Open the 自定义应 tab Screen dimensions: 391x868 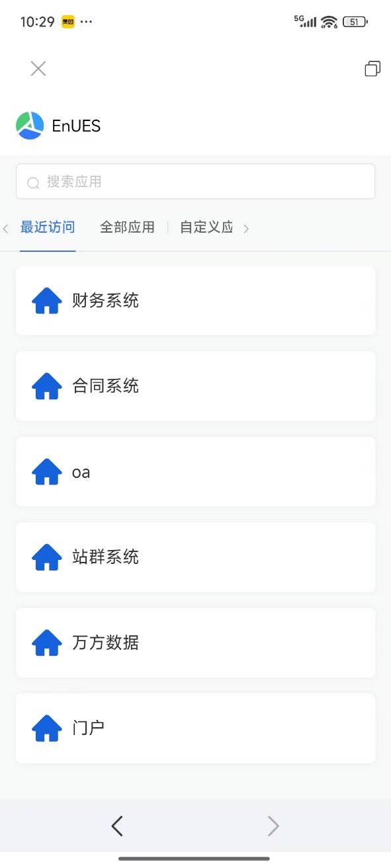206,227
